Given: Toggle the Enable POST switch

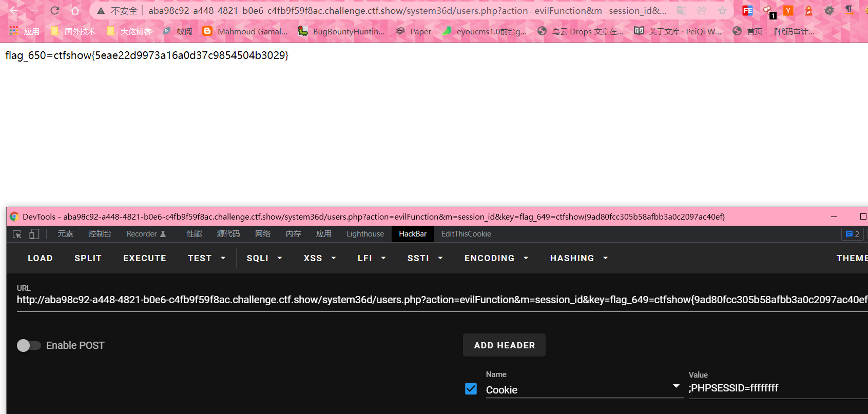Looking at the screenshot, I should tap(29, 345).
